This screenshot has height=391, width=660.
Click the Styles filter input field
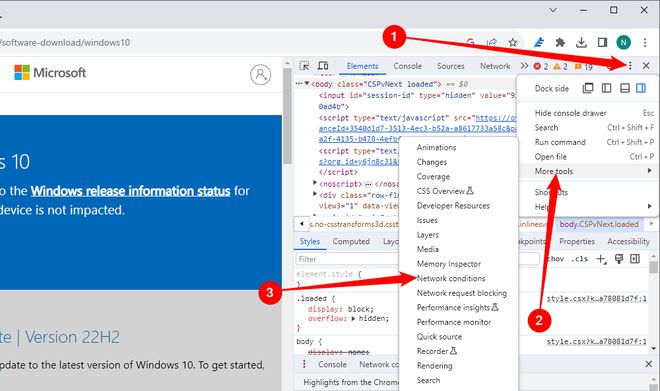[347, 259]
